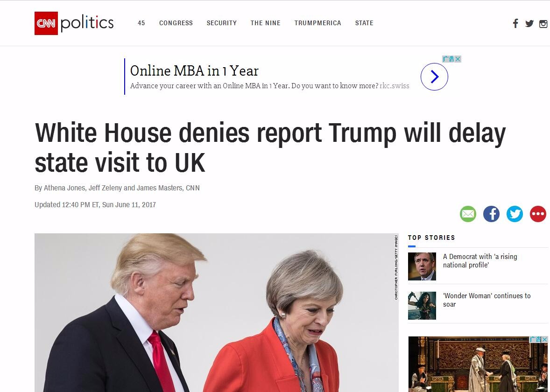Share article on Twitter round icon

[x=515, y=214]
